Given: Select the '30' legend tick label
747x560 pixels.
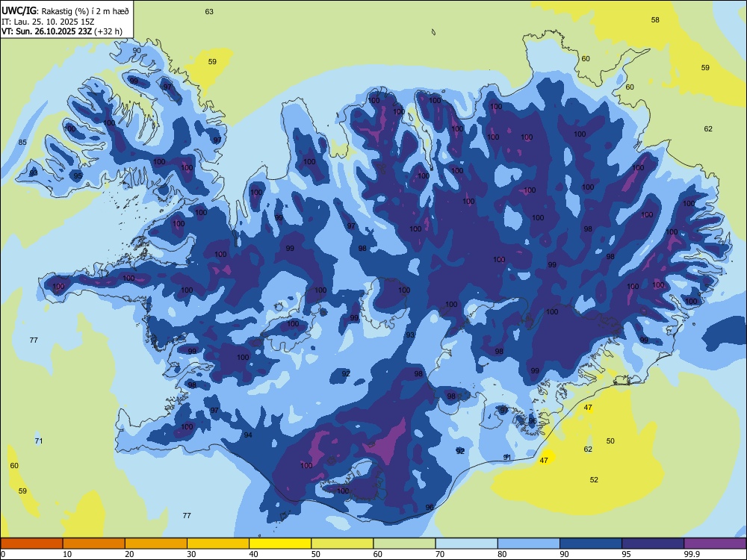Looking at the screenshot, I should [x=191, y=554].
